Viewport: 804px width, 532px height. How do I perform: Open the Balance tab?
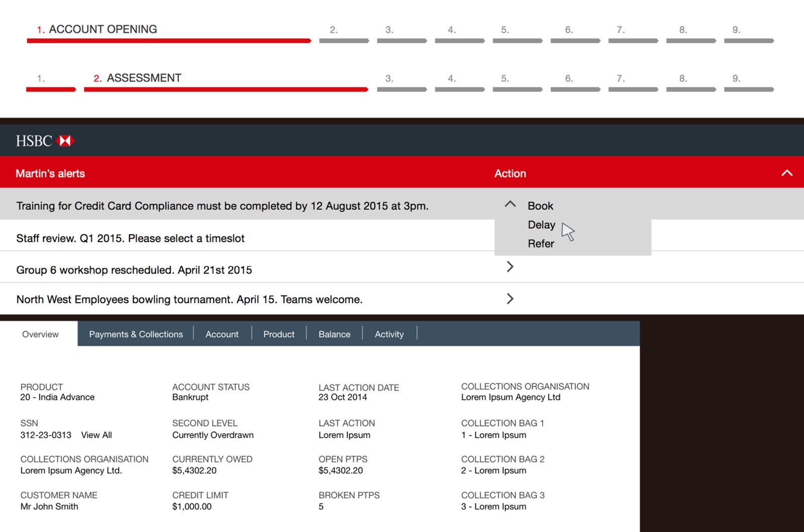334,334
